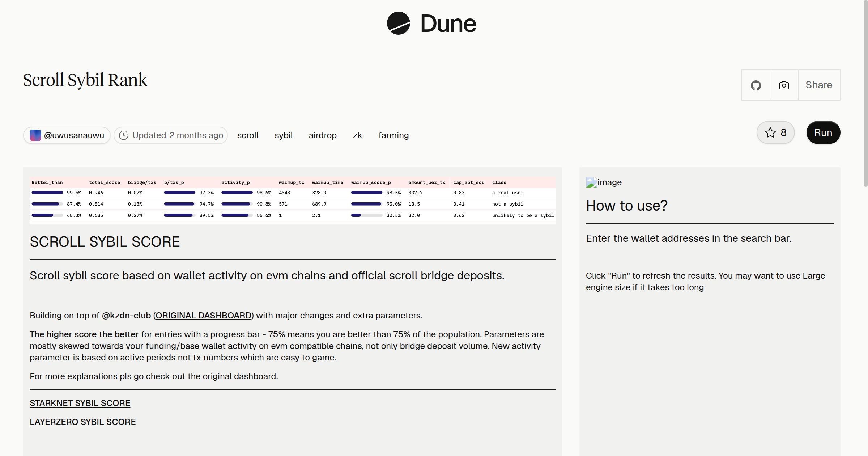This screenshot has width=868, height=456.
Task: Click the 99.5% Better_than progress bar
Action: click(47, 193)
